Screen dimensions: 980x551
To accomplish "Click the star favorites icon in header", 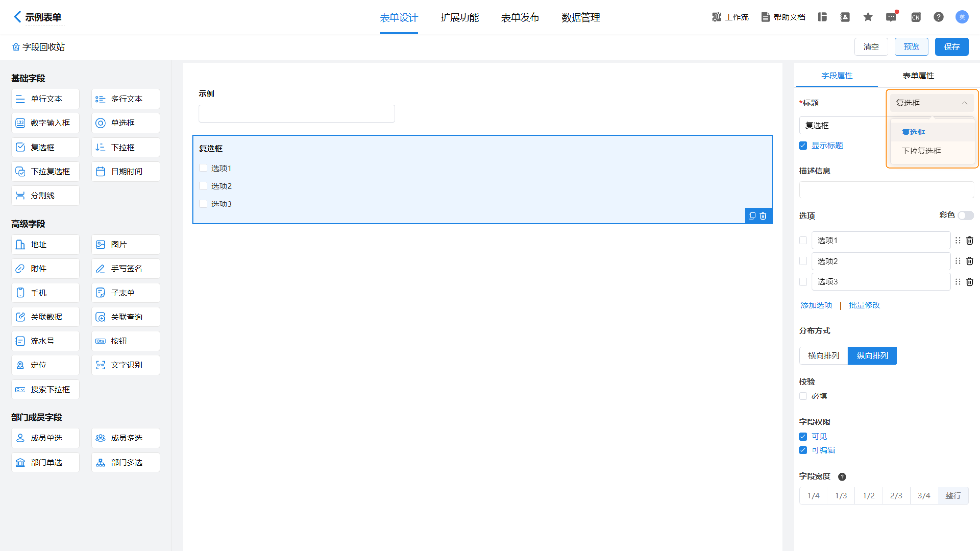I will pyautogui.click(x=868, y=17).
